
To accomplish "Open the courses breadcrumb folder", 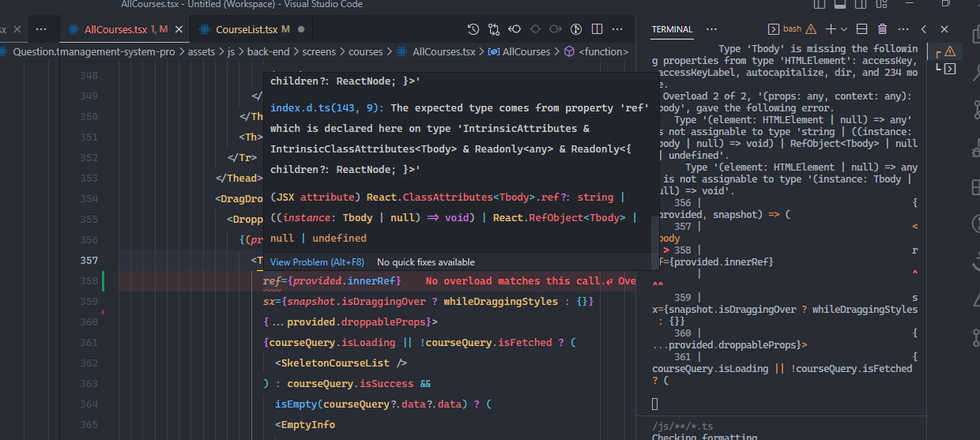I will point(366,51).
